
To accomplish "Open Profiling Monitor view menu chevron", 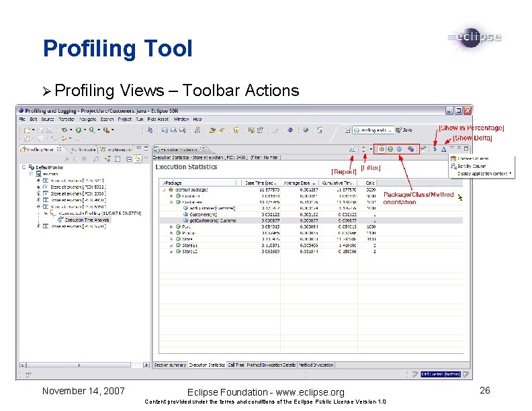I will [x=146, y=158].
